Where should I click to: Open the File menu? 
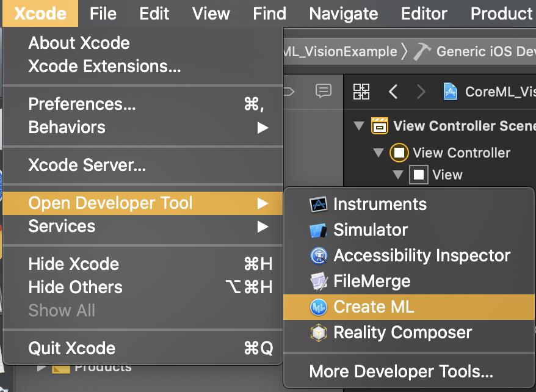103,13
